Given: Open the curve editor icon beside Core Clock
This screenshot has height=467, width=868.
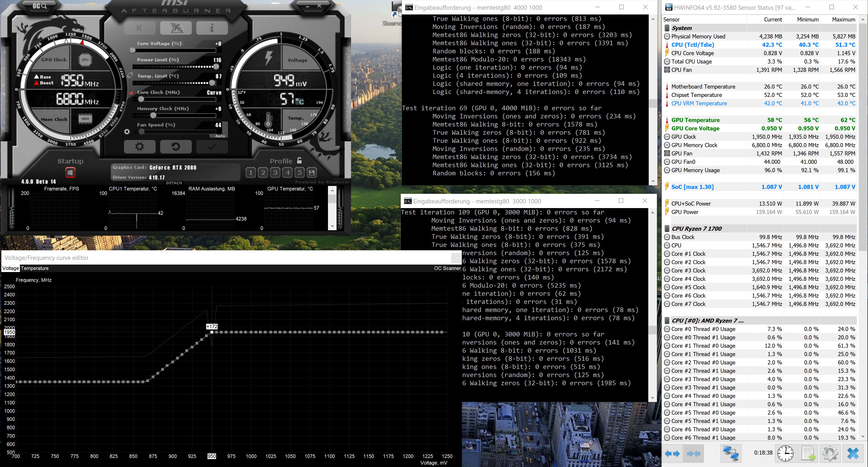Looking at the screenshot, I should (x=131, y=93).
